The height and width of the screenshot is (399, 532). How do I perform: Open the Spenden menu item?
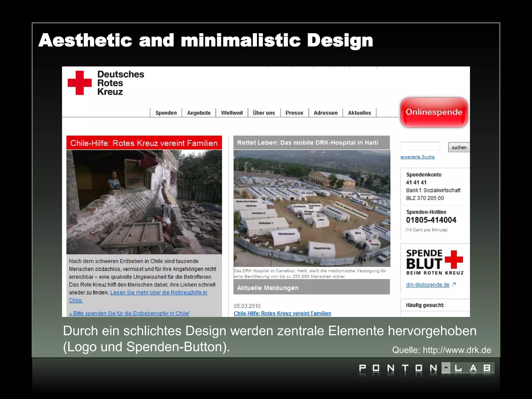click(166, 113)
